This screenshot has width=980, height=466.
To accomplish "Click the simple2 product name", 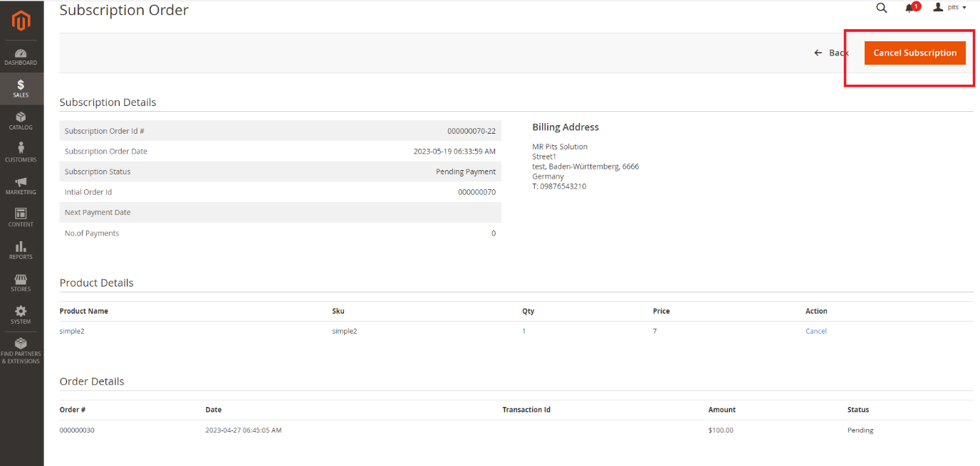I will point(72,331).
